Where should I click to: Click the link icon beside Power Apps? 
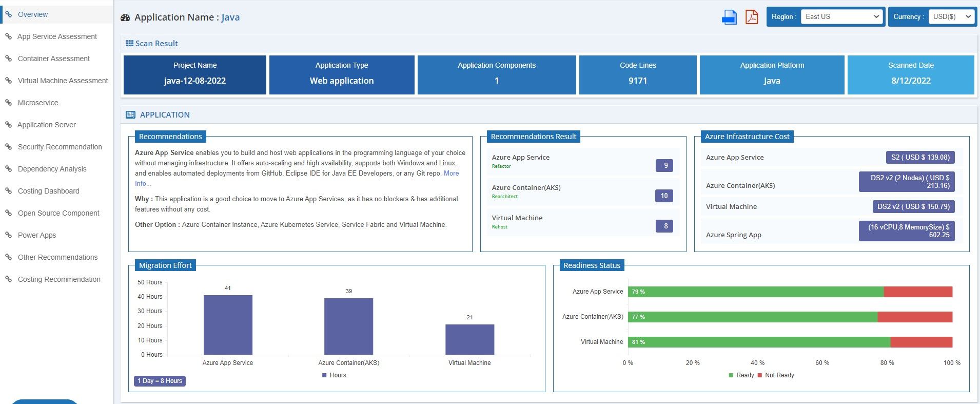click(x=9, y=235)
